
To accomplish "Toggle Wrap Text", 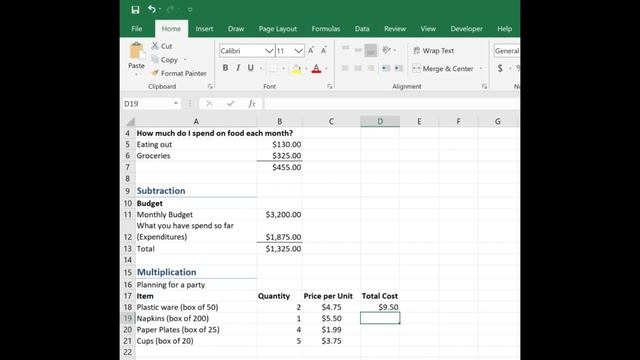I will pos(433,51).
